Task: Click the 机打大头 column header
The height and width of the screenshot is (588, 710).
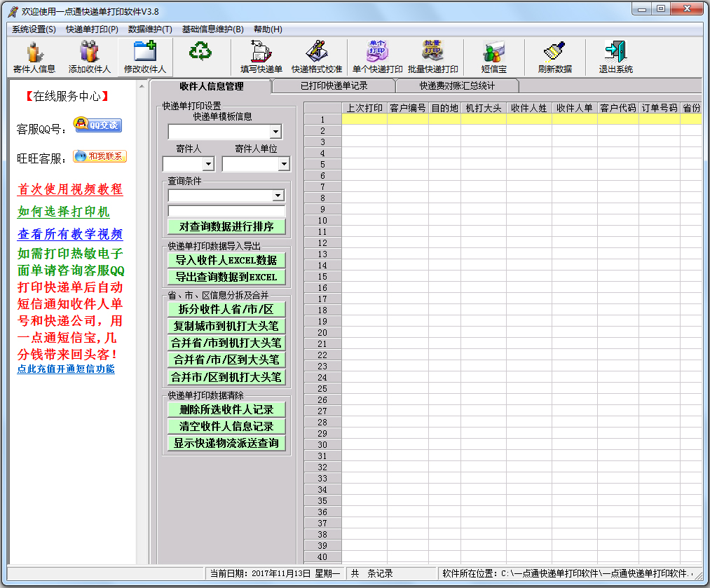Action: coord(484,108)
